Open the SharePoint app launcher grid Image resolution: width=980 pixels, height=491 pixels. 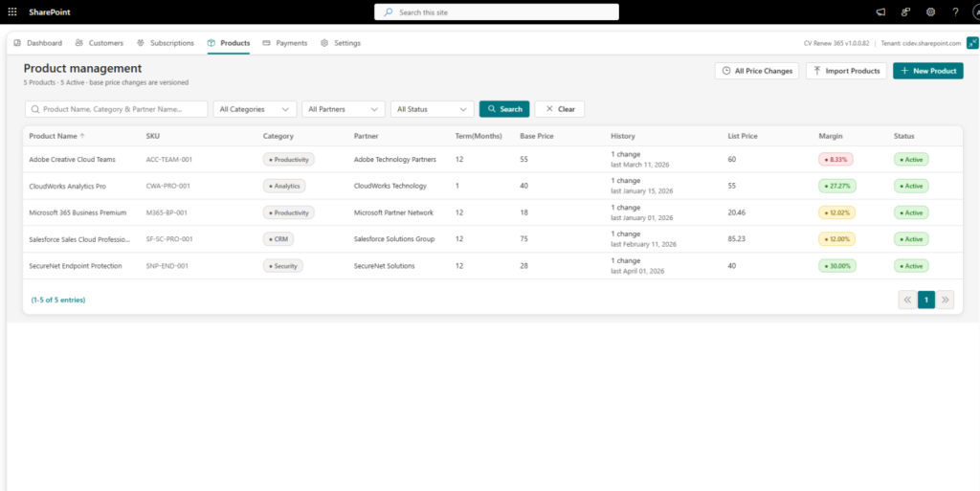coord(12,11)
